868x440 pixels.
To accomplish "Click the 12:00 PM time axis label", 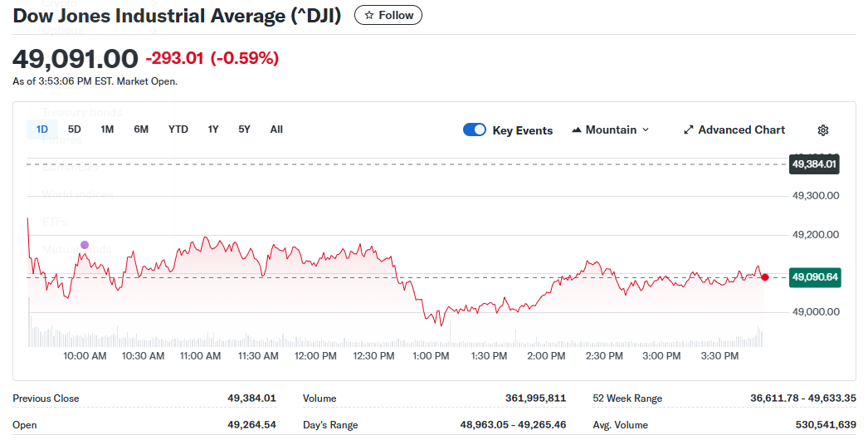I will click(x=315, y=356).
